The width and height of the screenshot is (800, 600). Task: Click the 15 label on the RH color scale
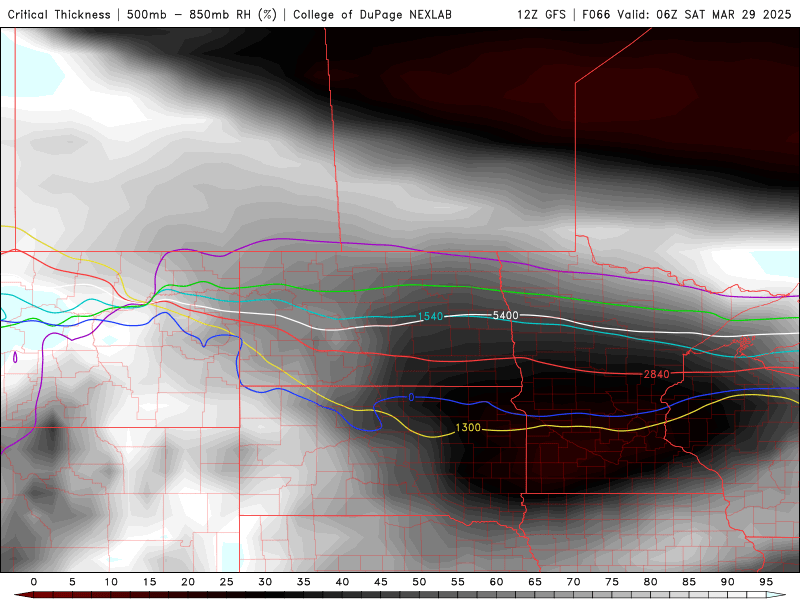click(x=149, y=582)
